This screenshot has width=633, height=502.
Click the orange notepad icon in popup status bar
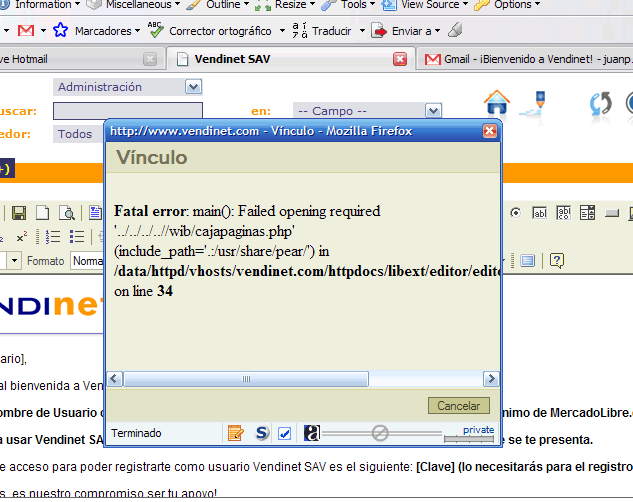coord(235,433)
